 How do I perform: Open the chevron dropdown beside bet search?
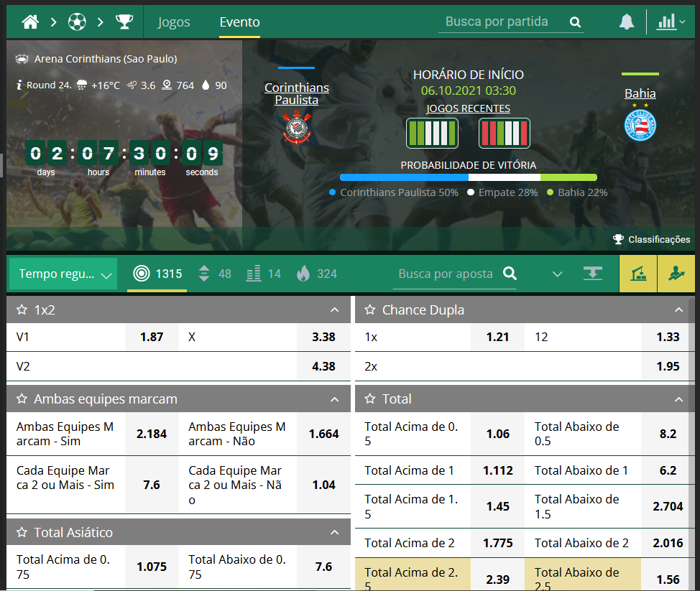tap(557, 274)
